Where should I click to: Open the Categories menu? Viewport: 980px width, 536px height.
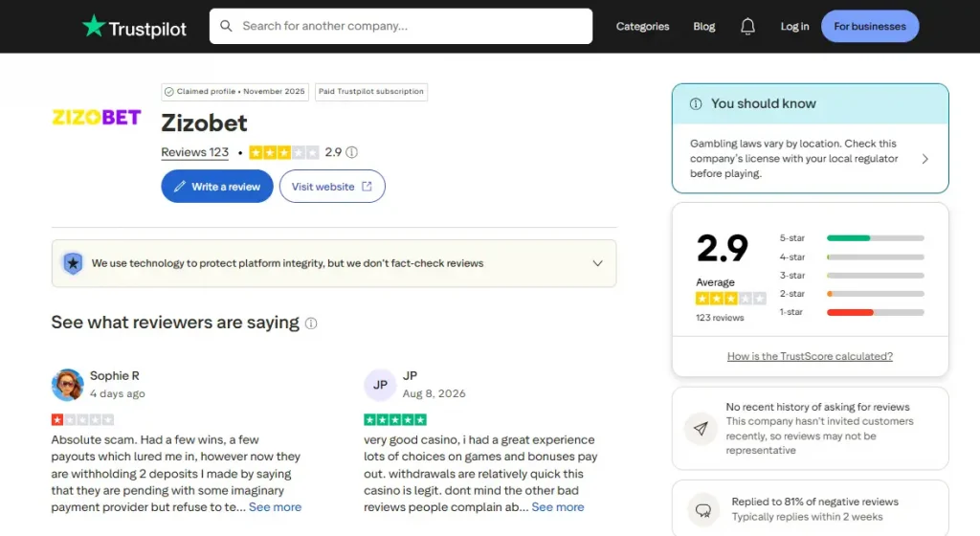pyautogui.click(x=642, y=26)
